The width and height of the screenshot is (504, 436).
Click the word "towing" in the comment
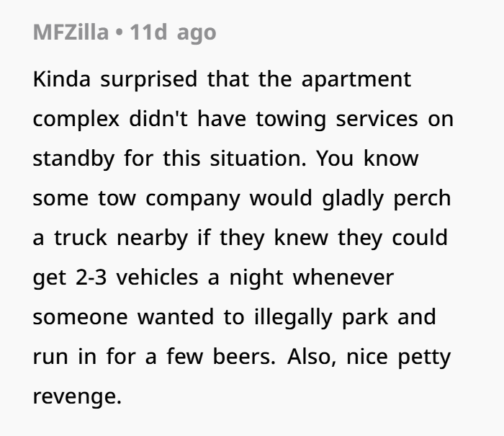(x=291, y=120)
